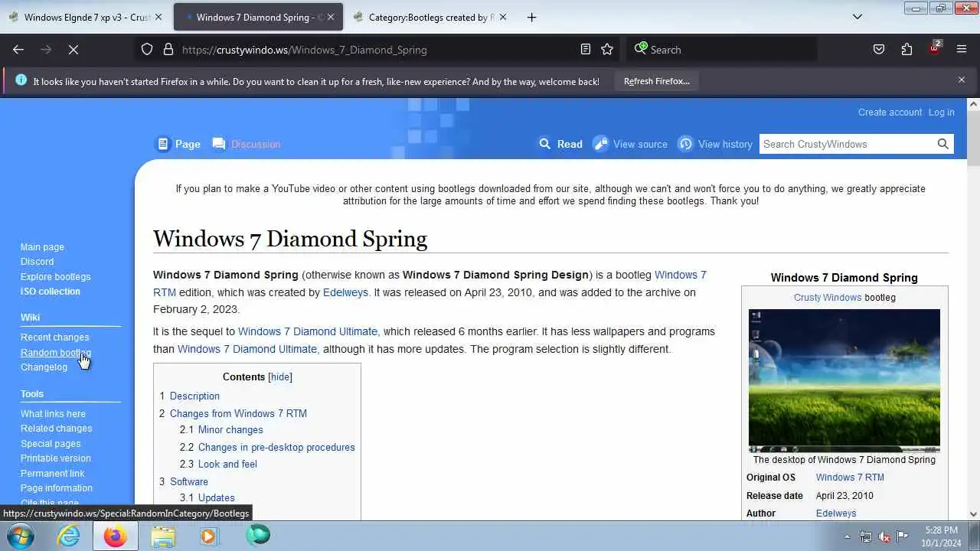Open the list all tabs dropdown
The image size is (980, 551).
click(857, 17)
